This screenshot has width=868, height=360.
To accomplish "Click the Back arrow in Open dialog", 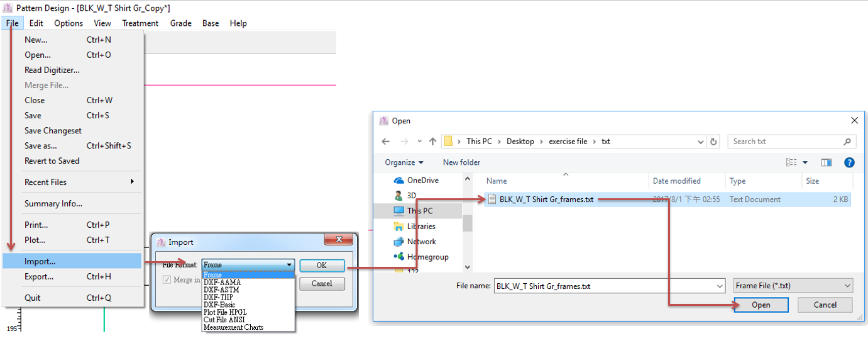I will [x=386, y=142].
